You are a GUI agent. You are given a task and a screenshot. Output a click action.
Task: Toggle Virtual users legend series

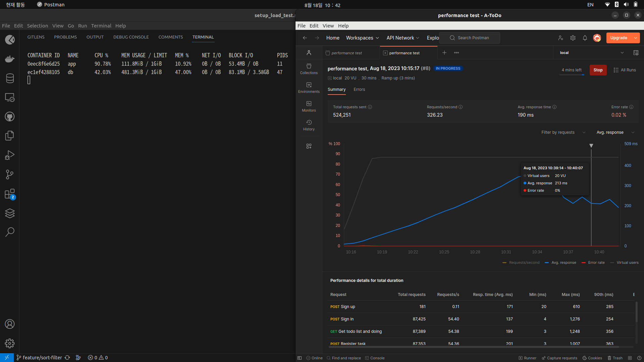[x=624, y=262]
